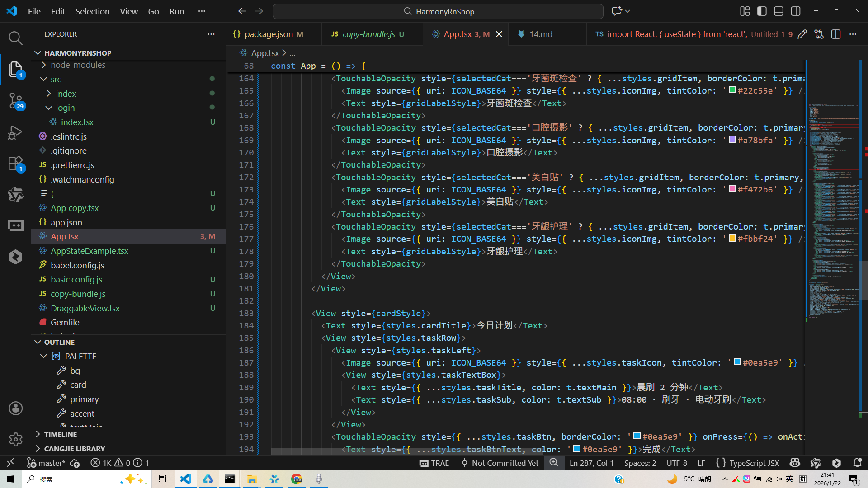This screenshot has height=488, width=868.
Task: Toggle the bottom Panel visibility
Action: 778,11
